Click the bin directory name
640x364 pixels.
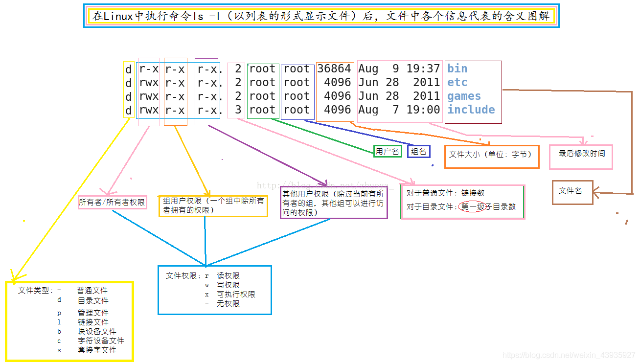click(x=457, y=68)
